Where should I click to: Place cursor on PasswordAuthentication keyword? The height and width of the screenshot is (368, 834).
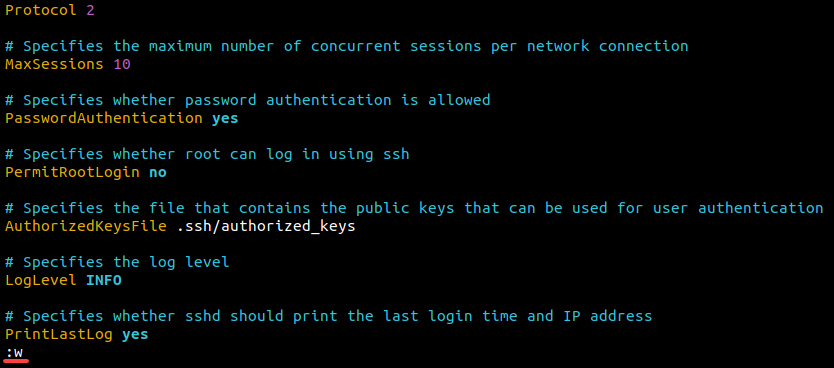(104, 118)
